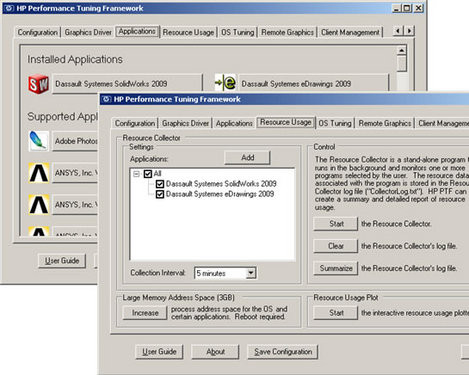Select OS Tuning tab in back window
Screen dimensions: 469x375
pos(237,32)
